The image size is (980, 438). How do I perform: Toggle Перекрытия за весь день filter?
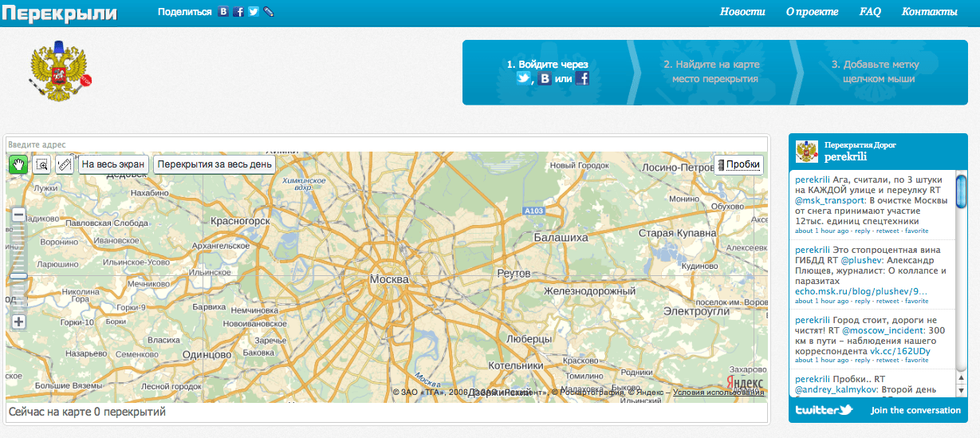click(x=214, y=164)
